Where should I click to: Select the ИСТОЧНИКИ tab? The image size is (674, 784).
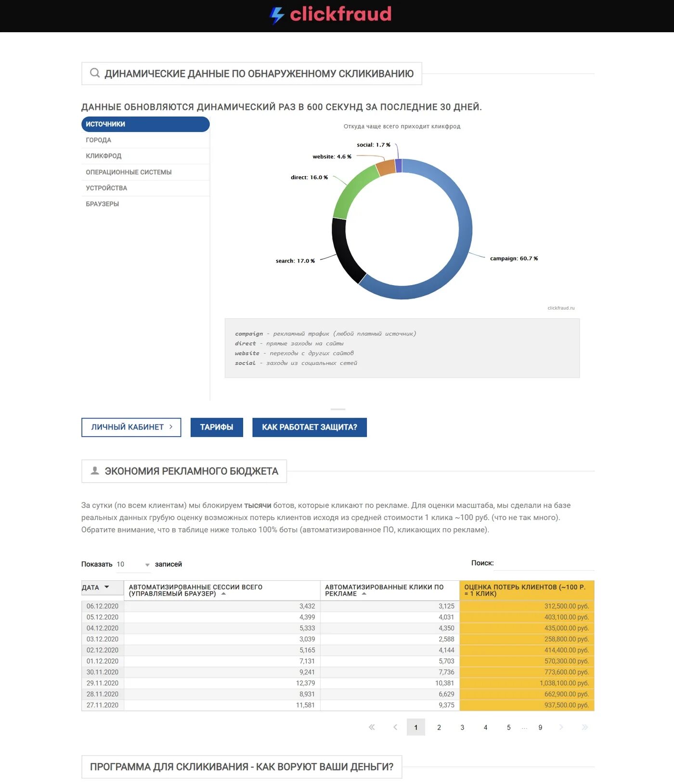point(145,124)
